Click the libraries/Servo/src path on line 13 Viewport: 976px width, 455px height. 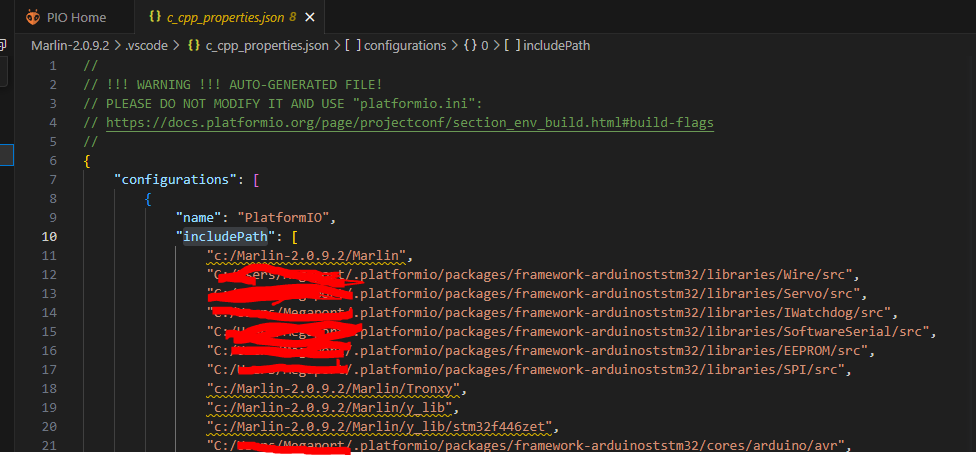(x=533, y=294)
